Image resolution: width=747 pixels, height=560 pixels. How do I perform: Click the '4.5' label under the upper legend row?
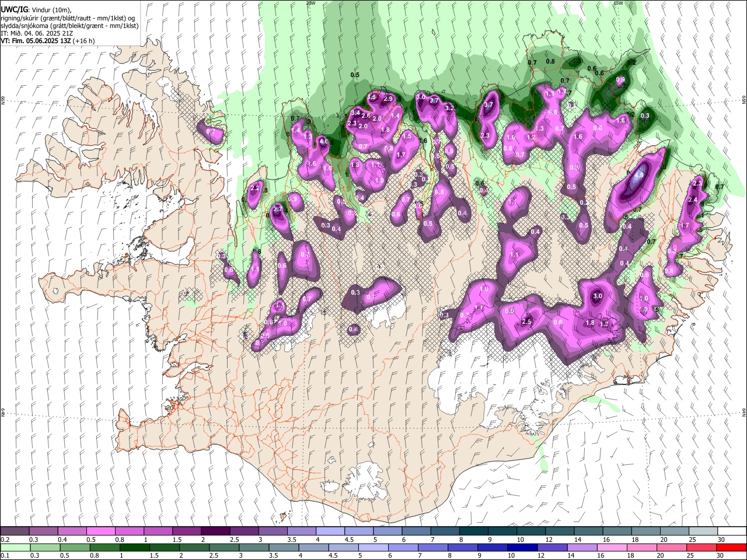click(x=349, y=540)
